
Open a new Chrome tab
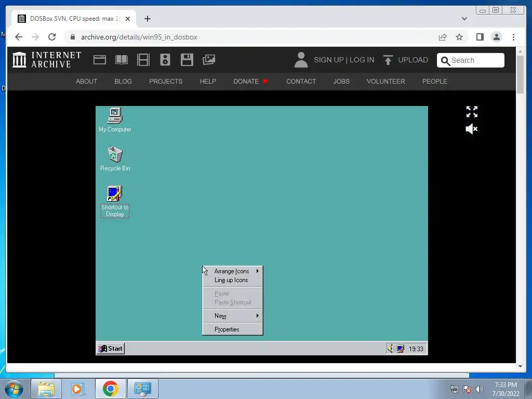click(x=147, y=19)
